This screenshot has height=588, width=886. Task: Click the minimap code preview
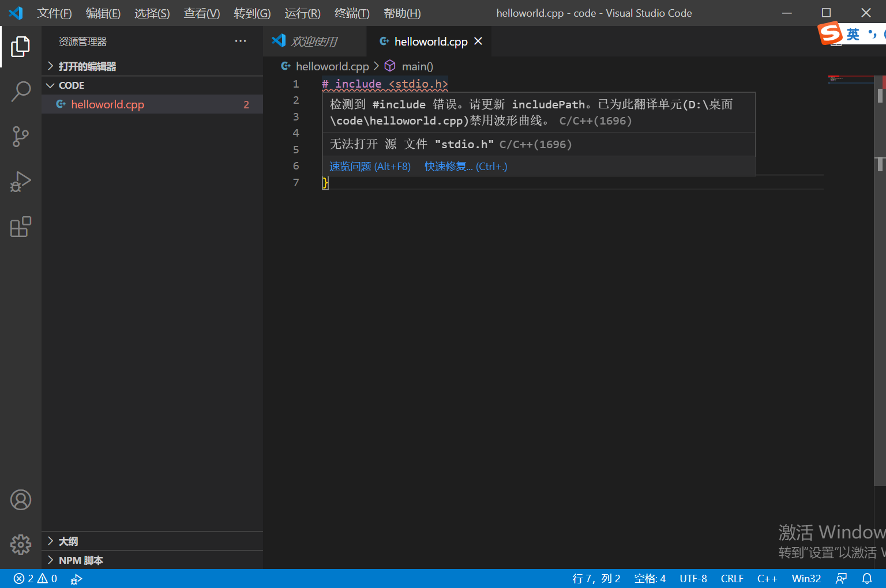tap(851, 80)
